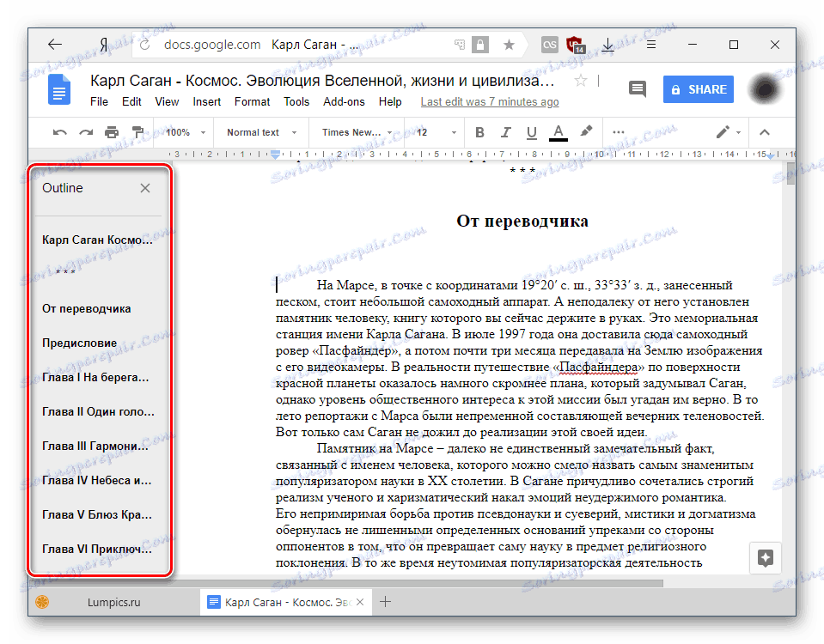Open the Help menu
824x644 pixels.
pyautogui.click(x=390, y=102)
